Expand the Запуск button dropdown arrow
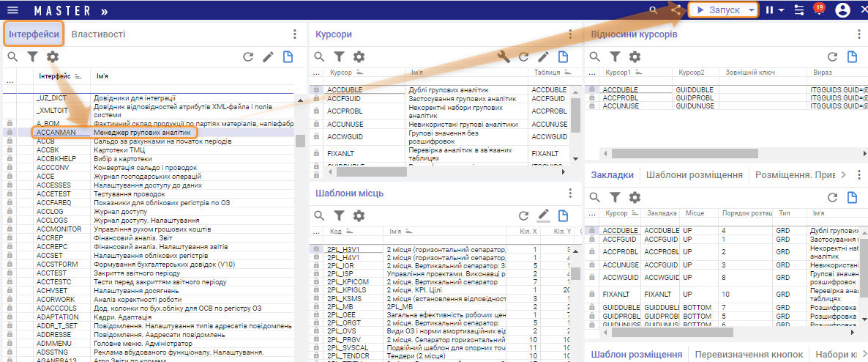868x362 pixels. click(751, 10)
